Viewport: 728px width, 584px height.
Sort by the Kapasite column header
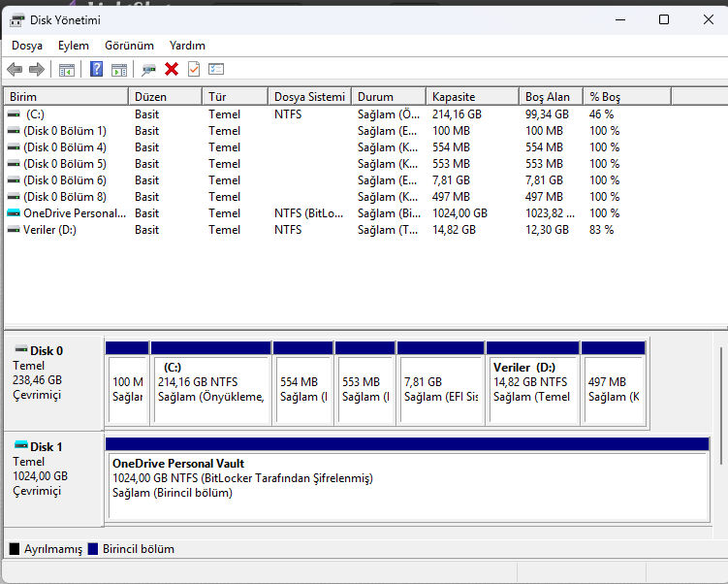point(472,97)
